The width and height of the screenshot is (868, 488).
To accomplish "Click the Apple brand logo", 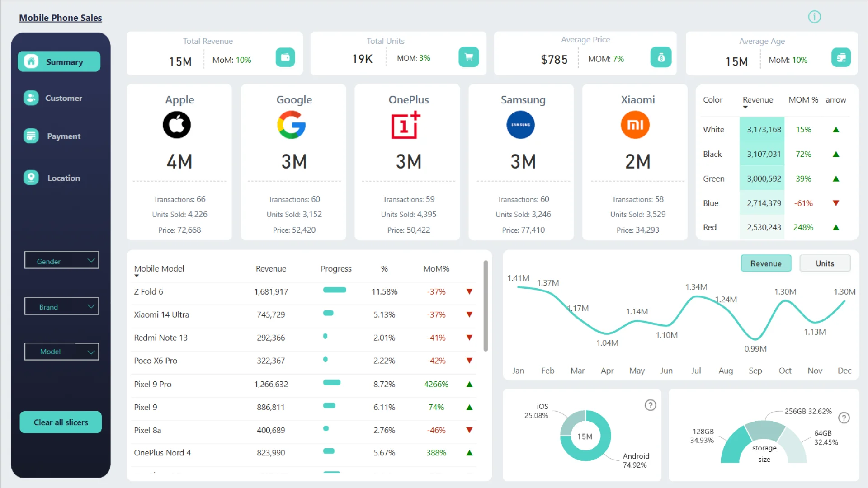I will click(177, 125).
